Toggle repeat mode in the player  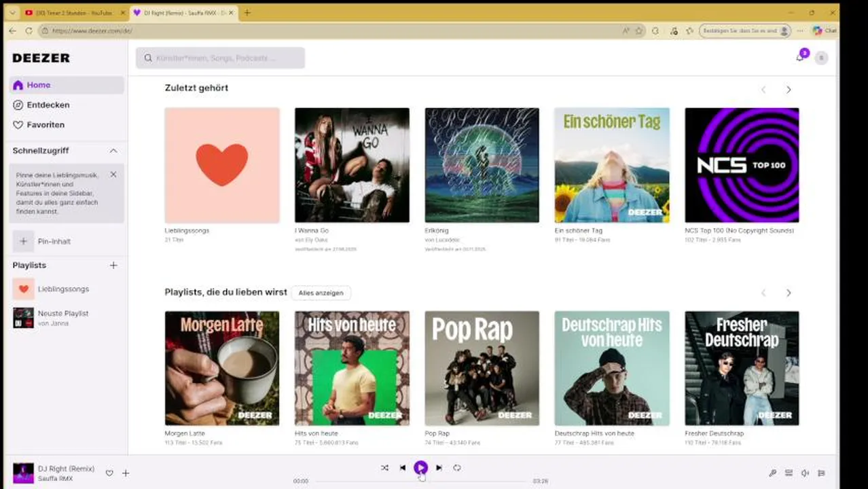coord(457,467)
